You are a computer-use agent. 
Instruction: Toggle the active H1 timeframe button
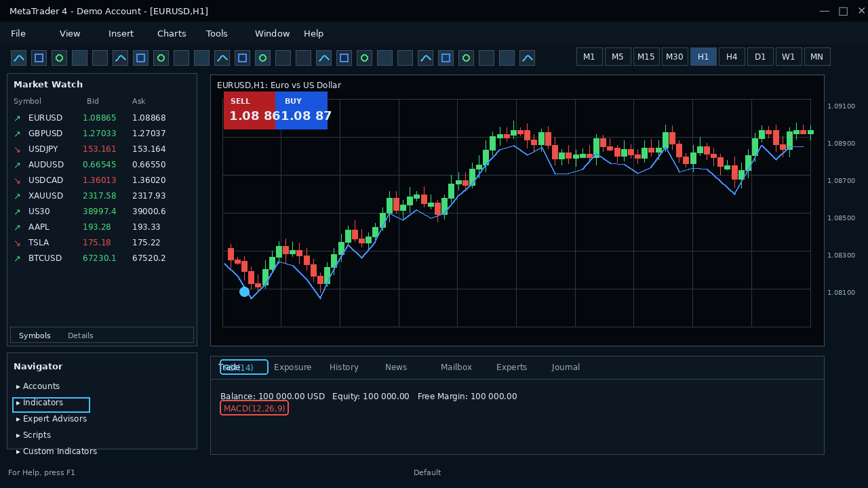pyautogui.click(x=703, y=57)
